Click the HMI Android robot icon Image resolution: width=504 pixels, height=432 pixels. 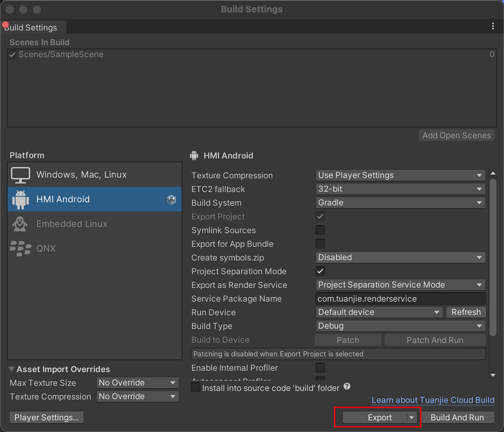pos(21,200)
